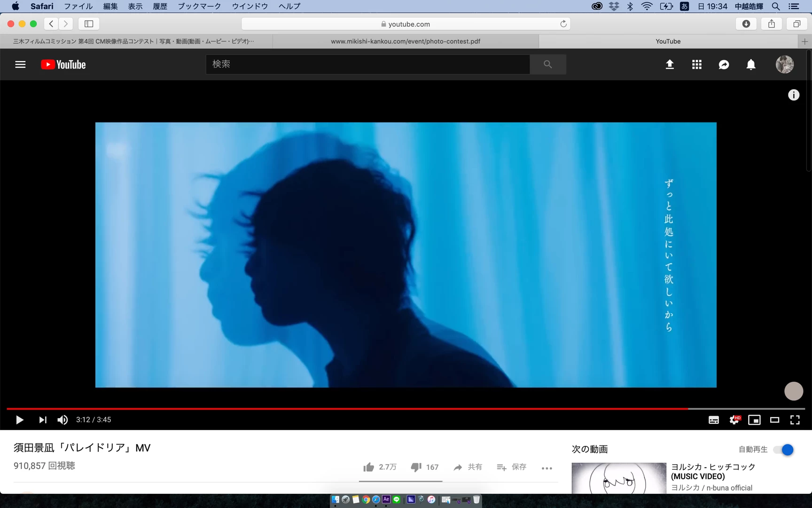This screenshot has width=812, height=508.
Task: Open Japanese input source menu あ
Action: coord(685,6)
